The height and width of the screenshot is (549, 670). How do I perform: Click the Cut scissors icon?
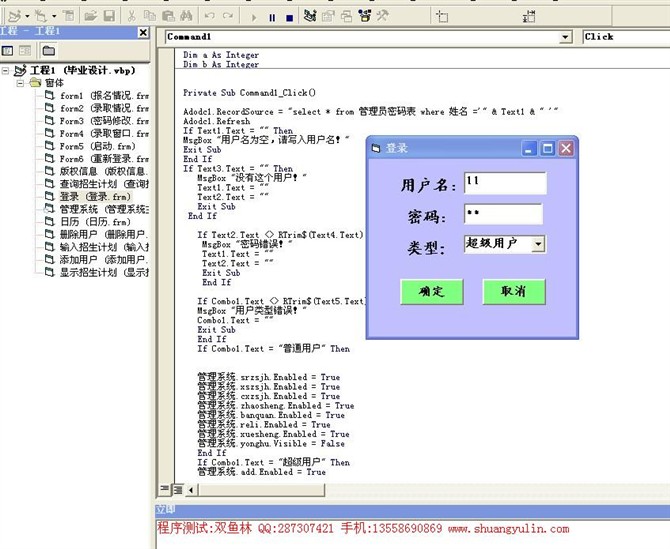click(x=132, y=16)
